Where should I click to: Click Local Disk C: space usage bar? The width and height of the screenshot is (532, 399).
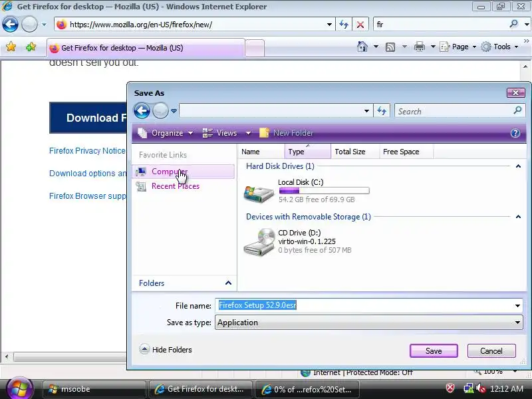tap(324, 191)
